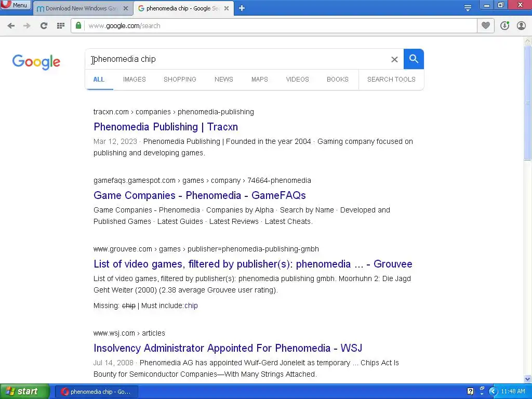Switch to BOOKS results
This screenshot has width=532, height=399.
click(338, 79)
